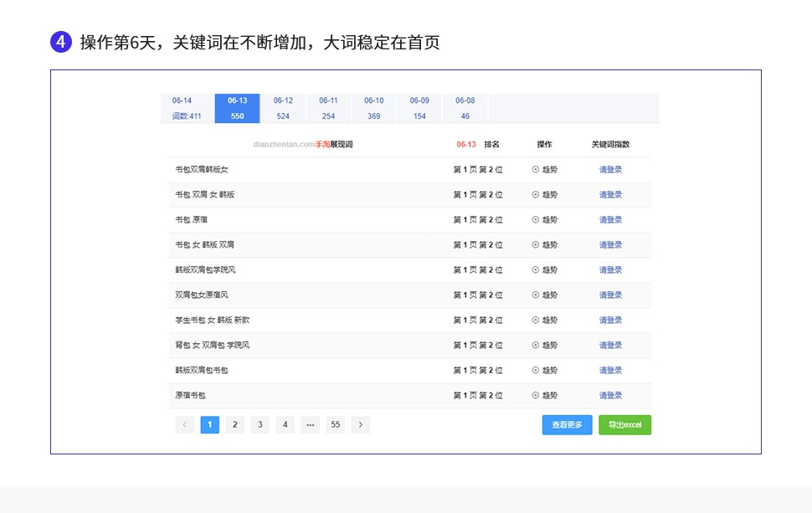Viewport: 812px width, 513px height.
Task: Select page 1 in pagination
Action: coord(210,424)
